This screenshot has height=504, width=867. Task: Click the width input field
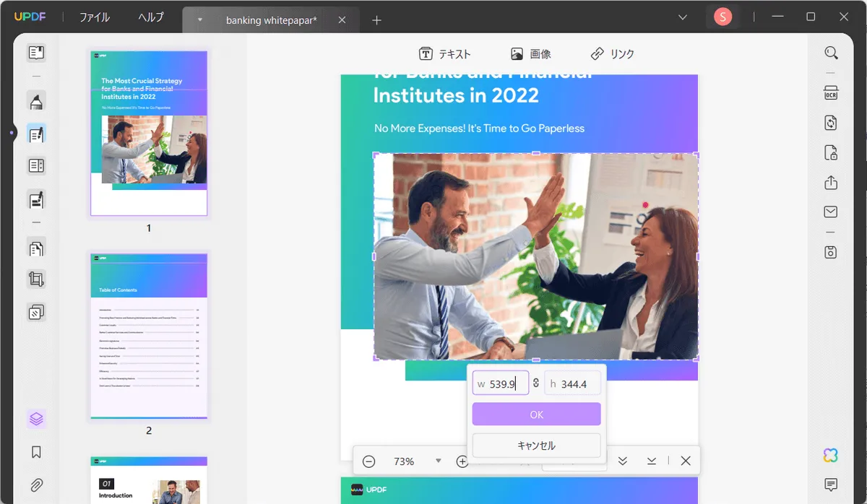pyautogui.click(x=501, y=383)
